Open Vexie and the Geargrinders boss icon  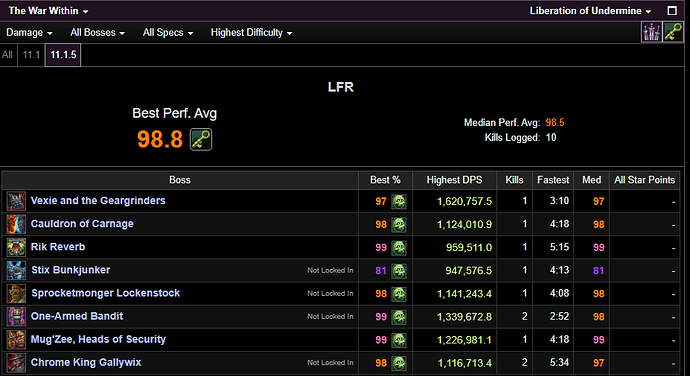[x=16, y=201]
